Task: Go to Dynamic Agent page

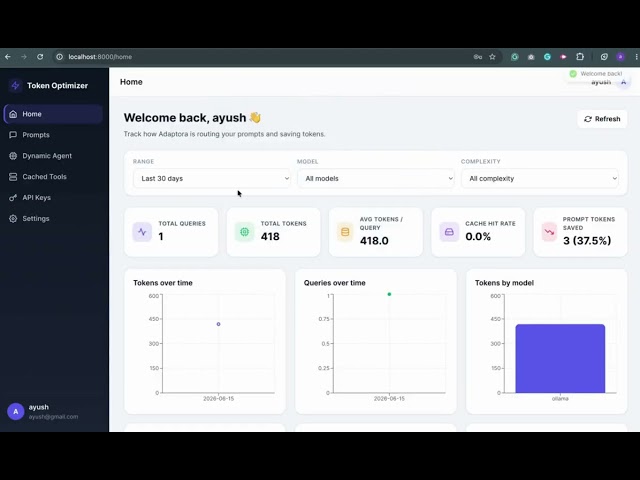Action: 53,156
